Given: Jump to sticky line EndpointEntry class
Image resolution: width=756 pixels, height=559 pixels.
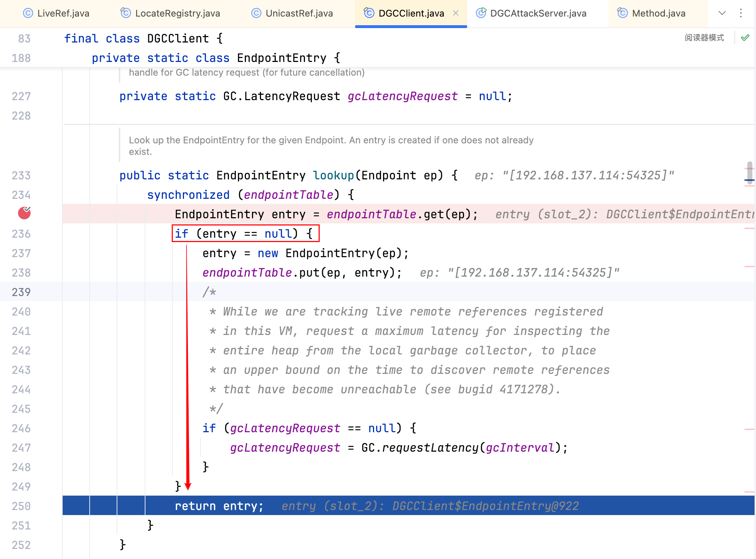Looking at the screenshot, I should 281,58.
